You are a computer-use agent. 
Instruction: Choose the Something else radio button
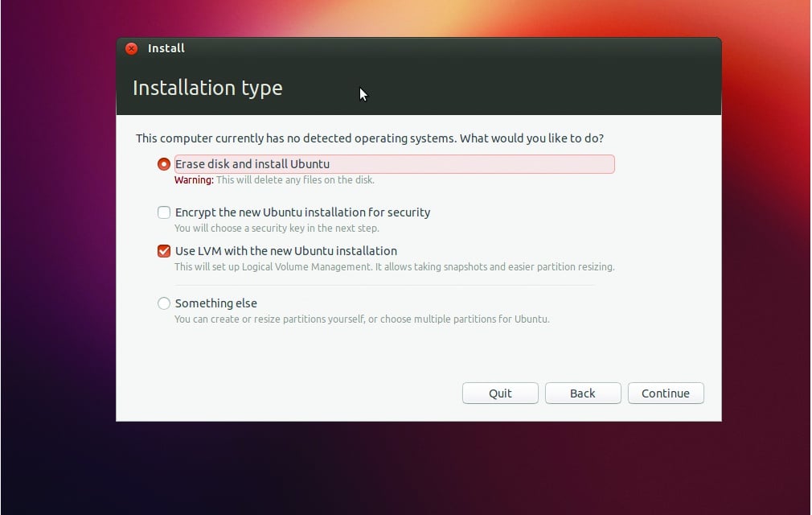point(164,303)
